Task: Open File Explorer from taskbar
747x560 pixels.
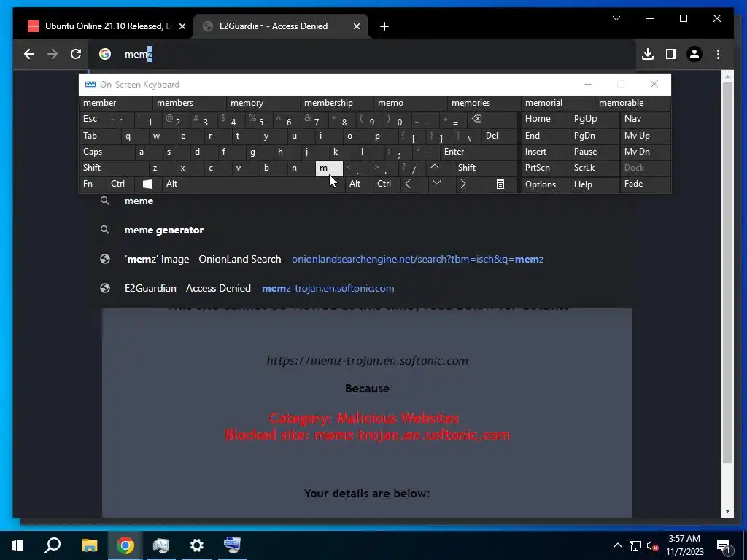Action: [89, 545]
